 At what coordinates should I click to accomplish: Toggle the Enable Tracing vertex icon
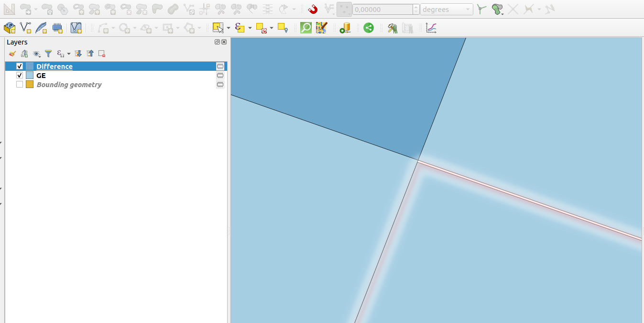point(329,9)
